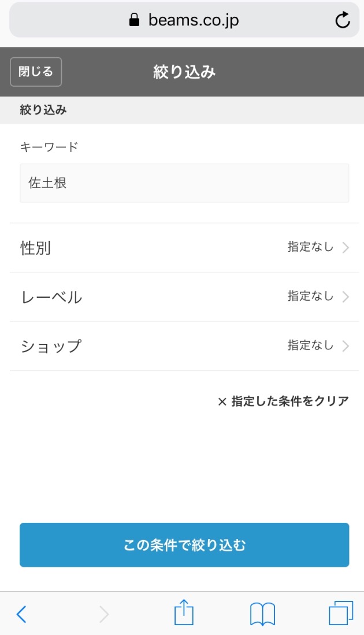Expand the 性別 filter chevron
The width and height of the screenshot is (364, 635).
[346, 248]
